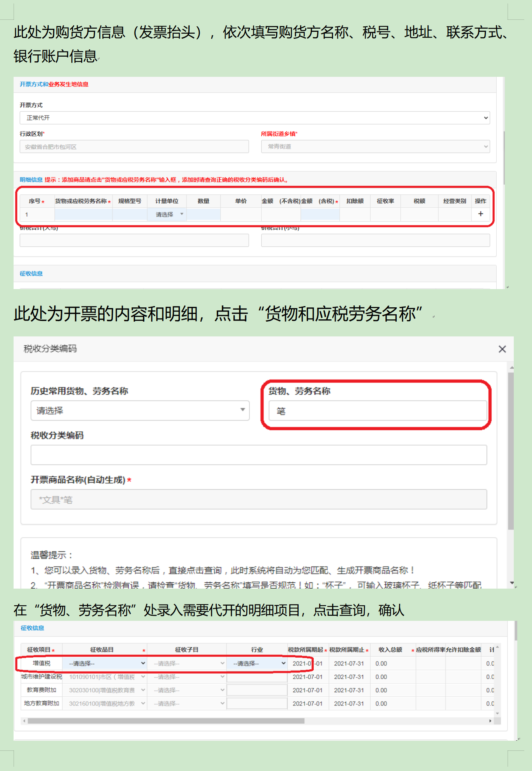Click the 单价 cell in row 1
This screenshot has height=771, width=532.
241,215
